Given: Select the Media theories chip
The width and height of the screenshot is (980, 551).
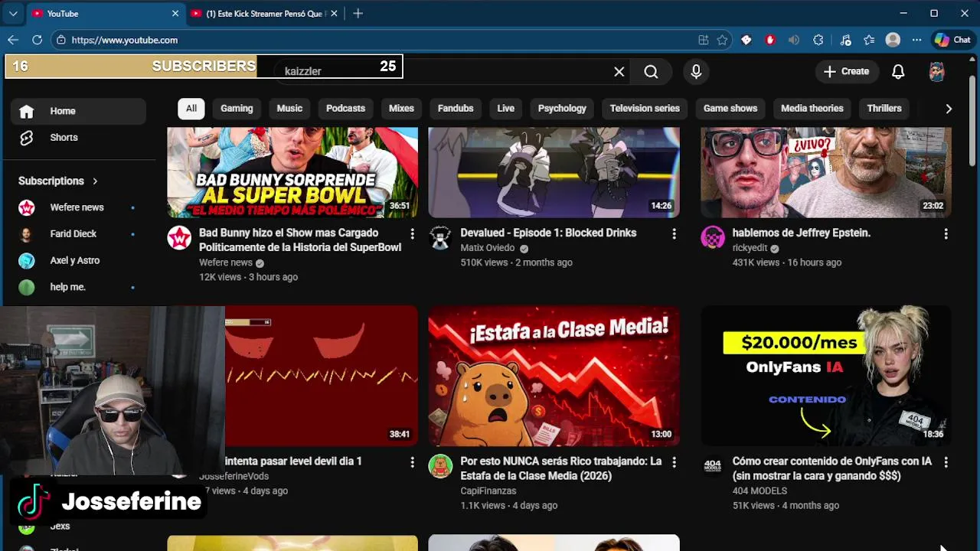Looking at the screenshot, I should tap(812, 108).
